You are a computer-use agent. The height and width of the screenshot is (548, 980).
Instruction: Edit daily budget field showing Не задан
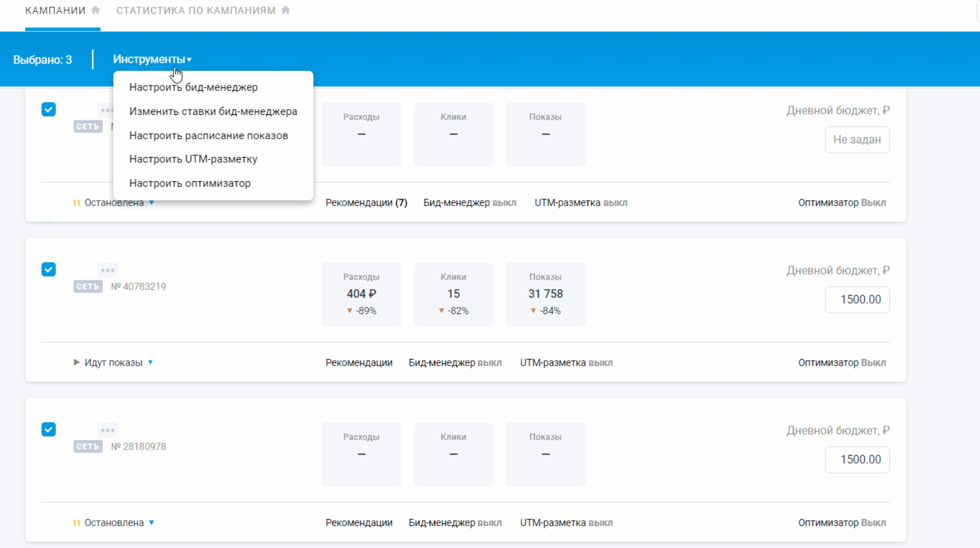[857, 140]
